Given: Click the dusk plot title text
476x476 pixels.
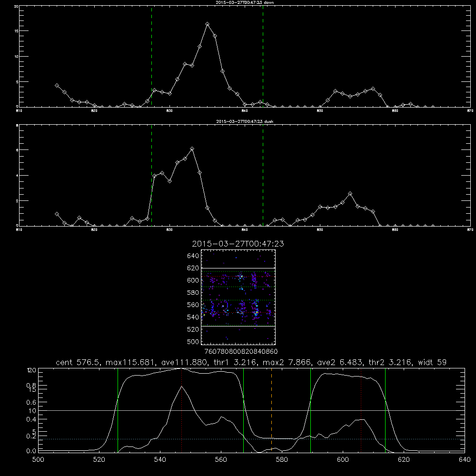Looking at the screenshot, I should pyautogui.click(x=245, y=121).
